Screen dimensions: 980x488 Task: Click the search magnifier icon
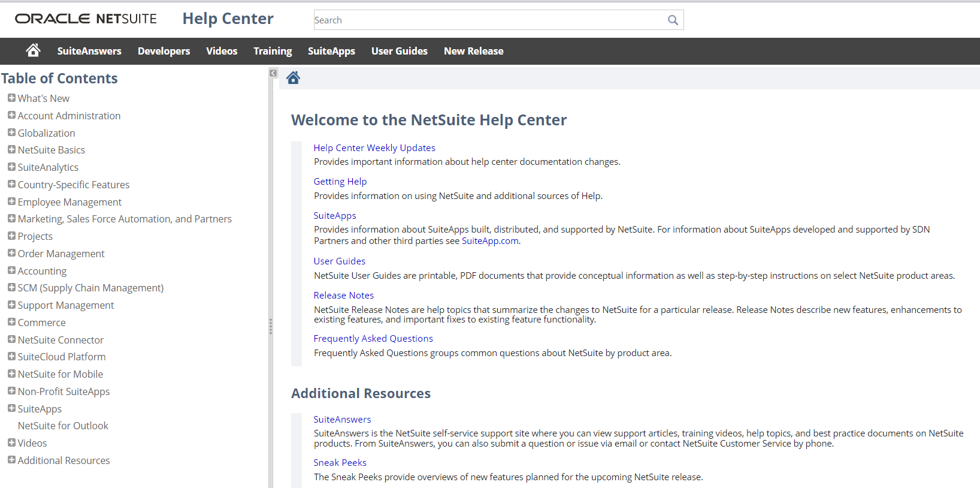click(673, 20)
